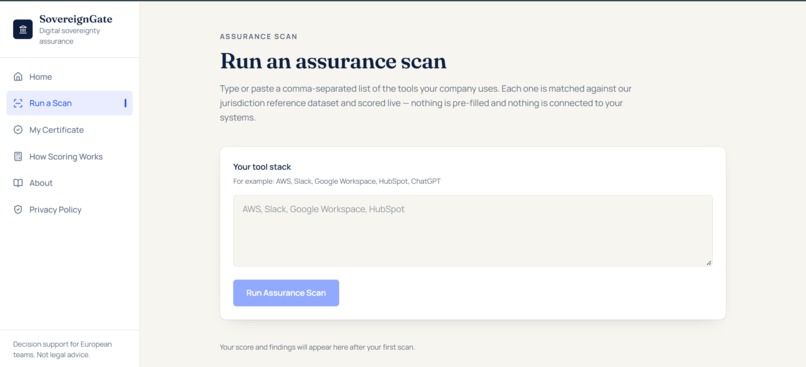Image resolution: width=806 pixels, height=367 pixels.
Task: Click the About book icon
Action: [x=18, y=183]
